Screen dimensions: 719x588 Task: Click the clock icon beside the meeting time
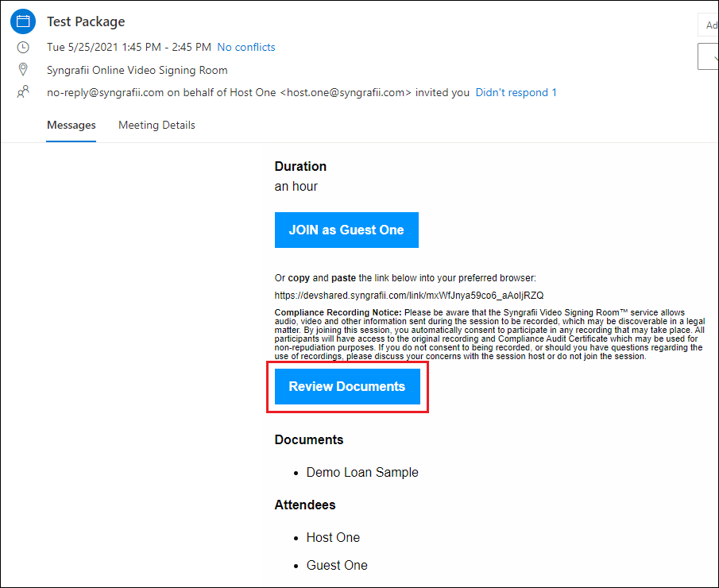click(23, 47)
